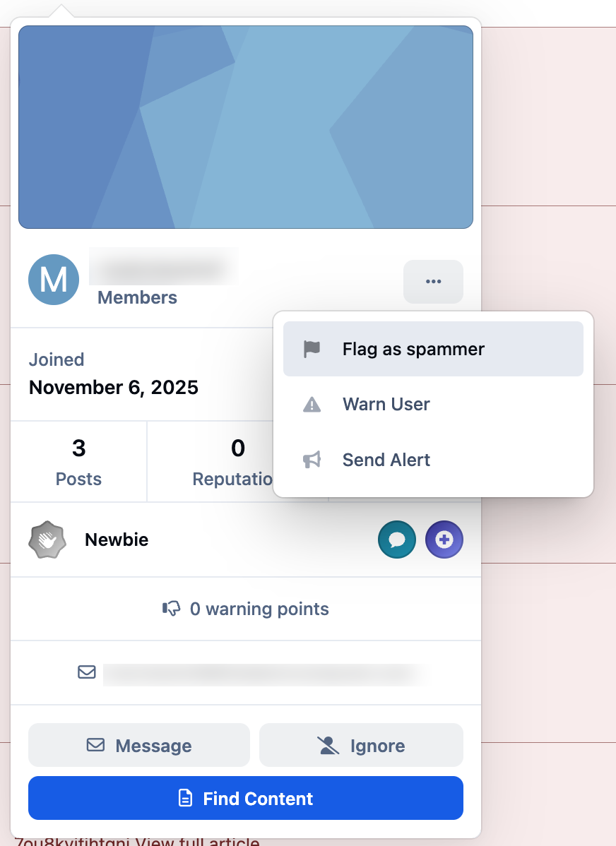Click the envelope icon beside email address

coord(87,672)
